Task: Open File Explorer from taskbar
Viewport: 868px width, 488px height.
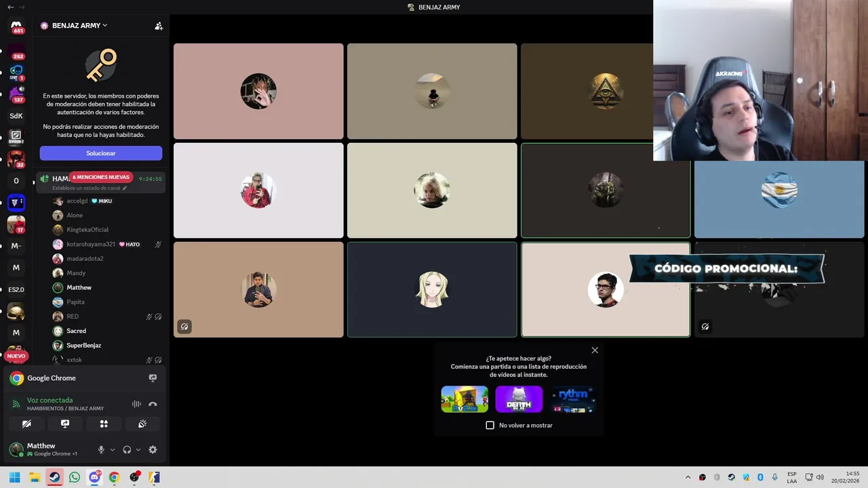Action: [x=35, y=477]
